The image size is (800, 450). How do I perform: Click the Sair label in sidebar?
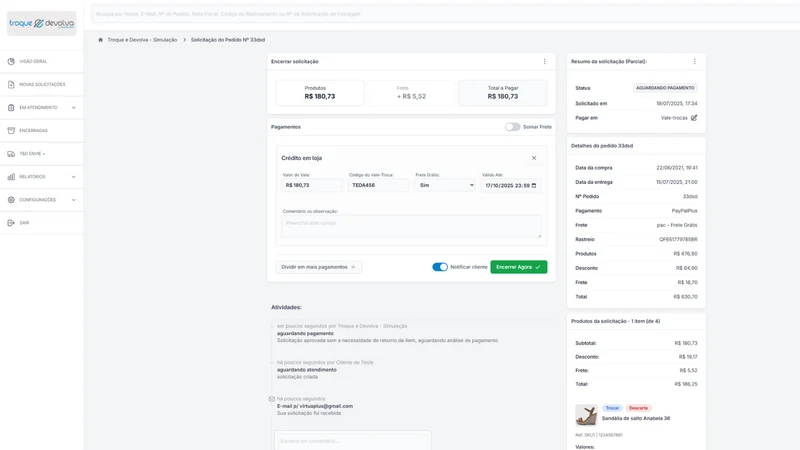(x=24, y=223)
